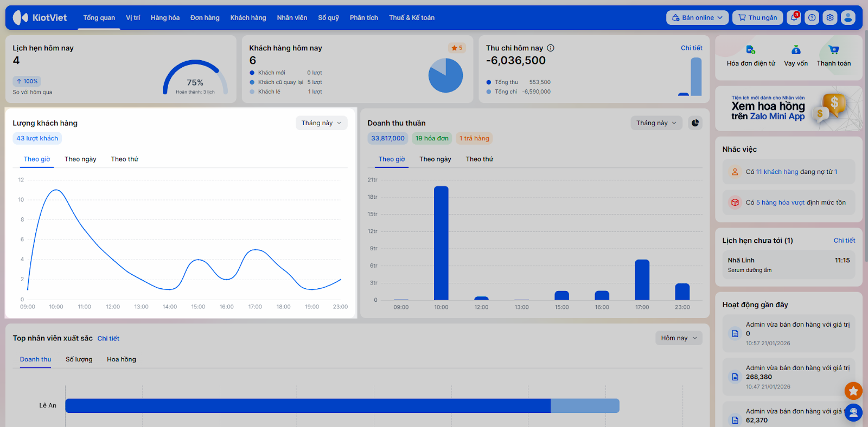The image size is (868, 427).
Task: Click the Vay vốn money bag icon
Action: [x=796, y=50]
